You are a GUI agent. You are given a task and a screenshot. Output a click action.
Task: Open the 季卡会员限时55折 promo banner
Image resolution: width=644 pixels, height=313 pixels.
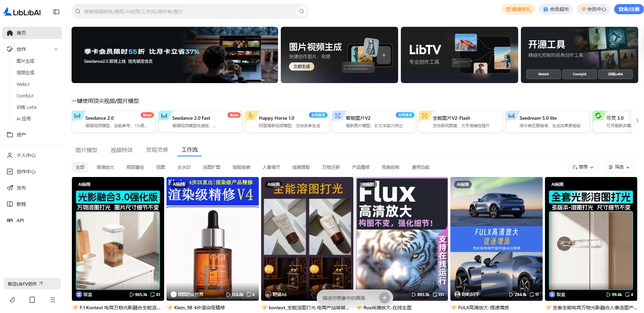tap(175, 55)
